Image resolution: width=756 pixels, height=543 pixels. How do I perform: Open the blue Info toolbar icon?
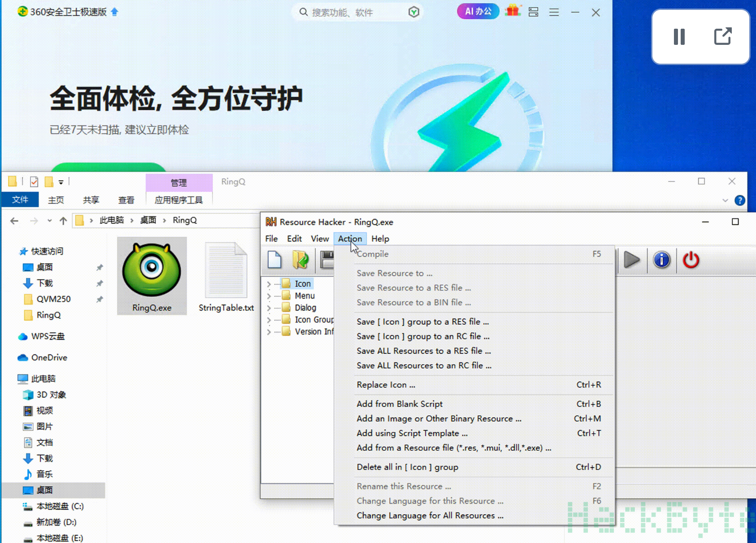661,260
